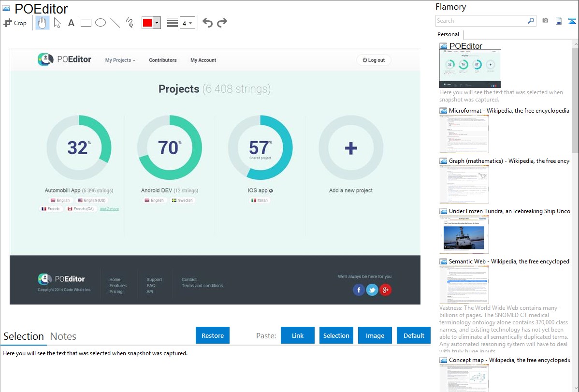Click the FAQ footer link
The height and width of the screenshot is (392, 579).
151,286
